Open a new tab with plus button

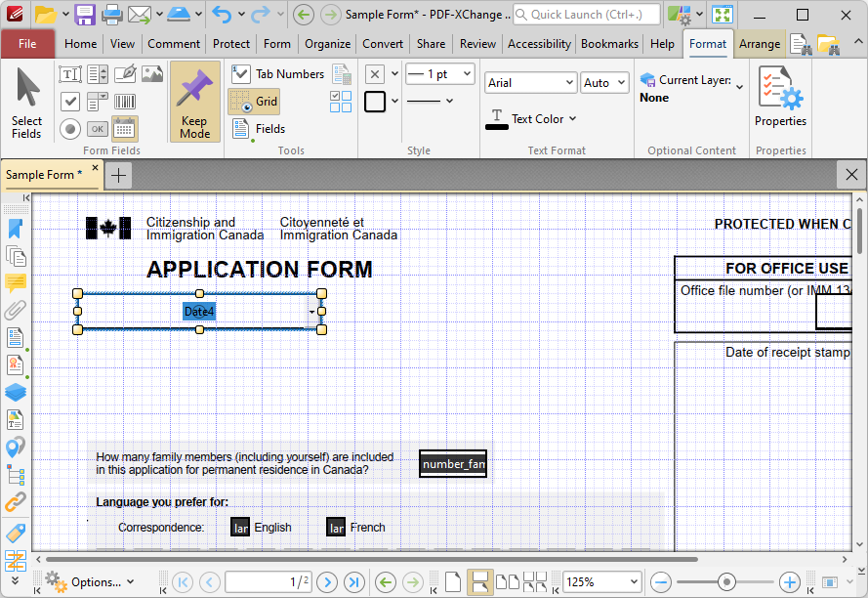(118, 175)
